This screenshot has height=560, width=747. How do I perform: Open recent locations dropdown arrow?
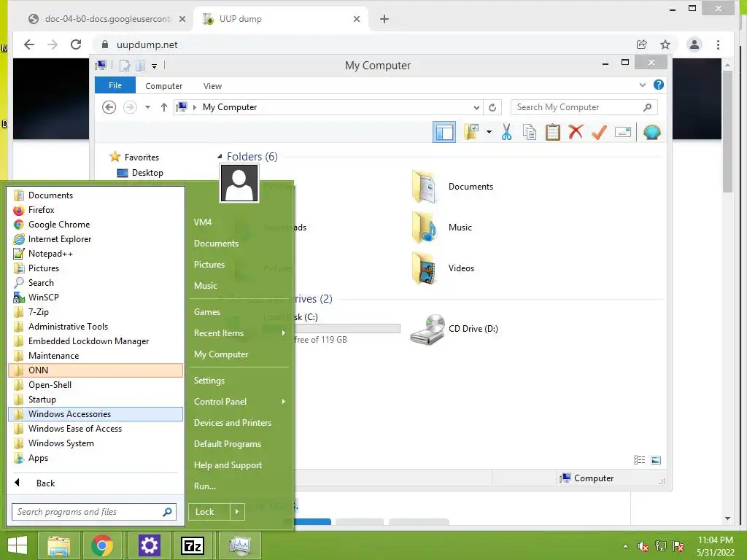pos(147,107)
